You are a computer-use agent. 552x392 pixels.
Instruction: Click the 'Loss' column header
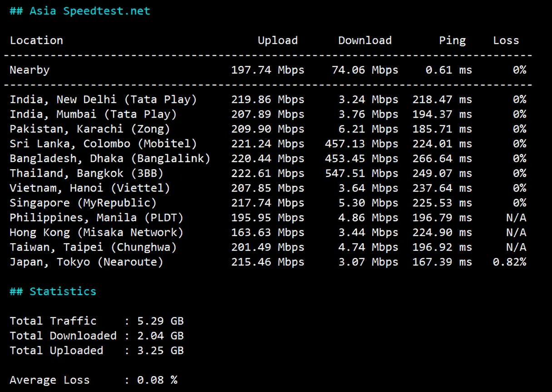coord(506,40)
